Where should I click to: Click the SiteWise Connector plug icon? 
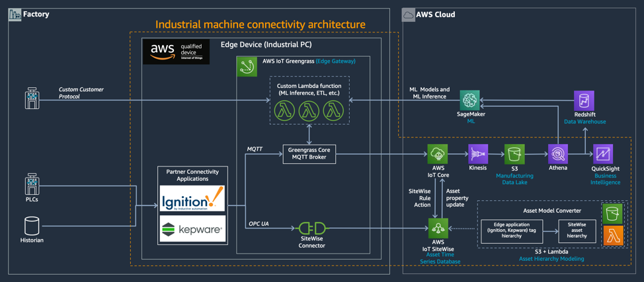point(312,229)
